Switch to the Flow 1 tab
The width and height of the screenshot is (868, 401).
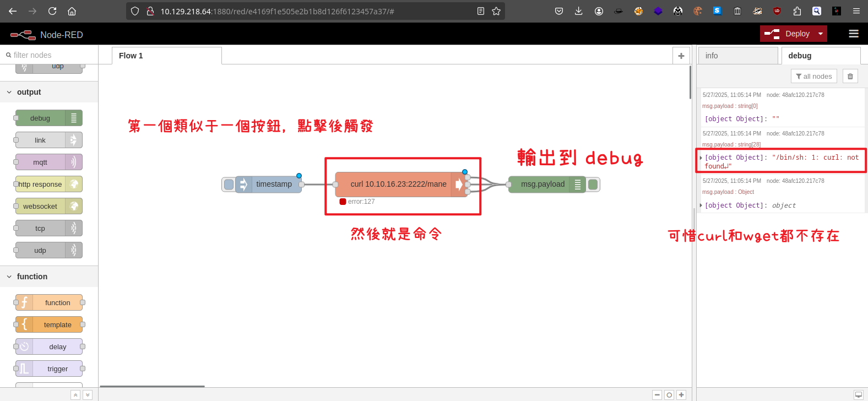(x=167, y=56)
